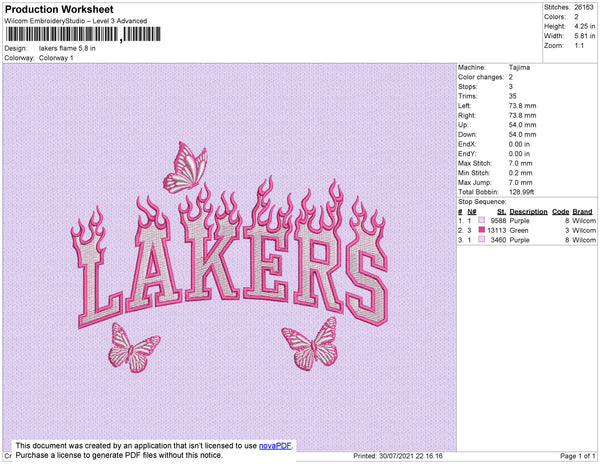Click stitch count 13113 in stop row 2
This screenshot has width=600, height=464.
pyautogui.click(x=496, y=230)
